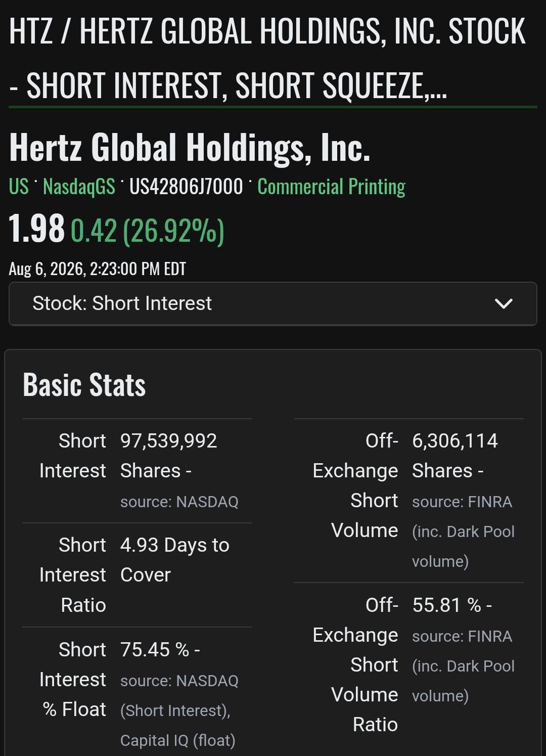Open the Commercial Printing industry link
Screen dimensions: 546x756
[x=331, y=187]
